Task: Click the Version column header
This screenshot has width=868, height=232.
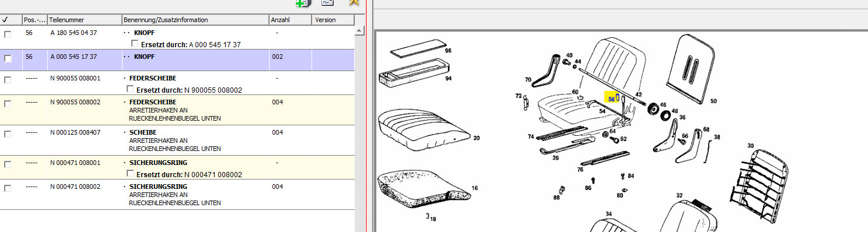Action: [x=332, y=20]
